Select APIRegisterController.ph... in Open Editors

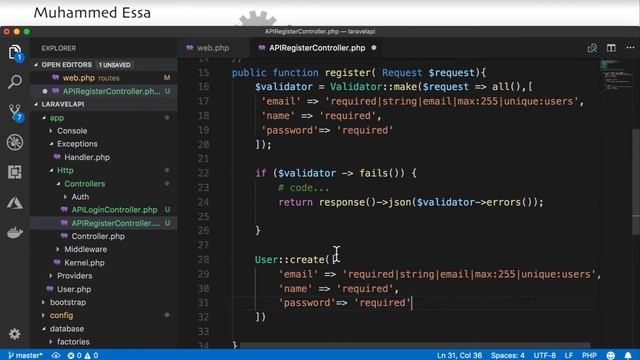(104, 91)
